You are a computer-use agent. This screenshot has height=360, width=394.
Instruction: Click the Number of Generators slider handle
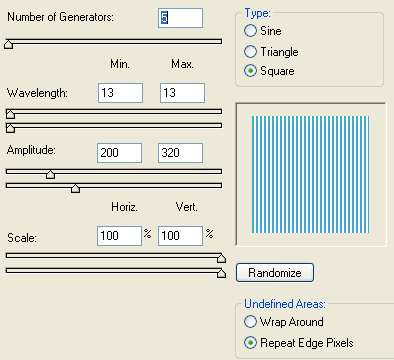click(9, 44)
